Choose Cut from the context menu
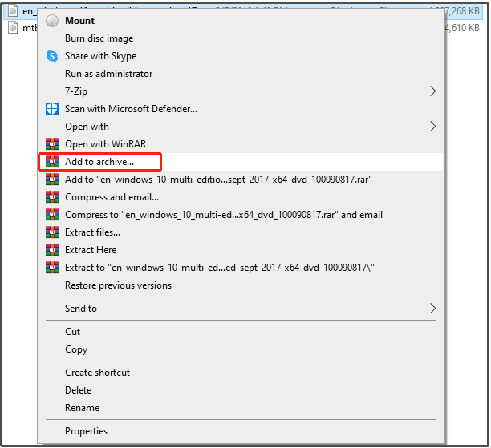491x448 pixels. [72, 332]
